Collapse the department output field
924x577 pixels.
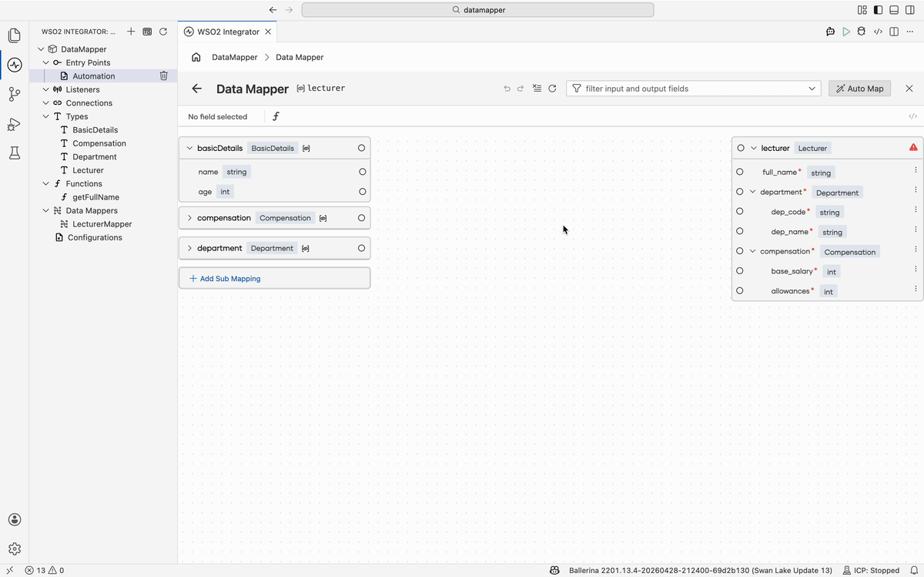click(752, 192)
